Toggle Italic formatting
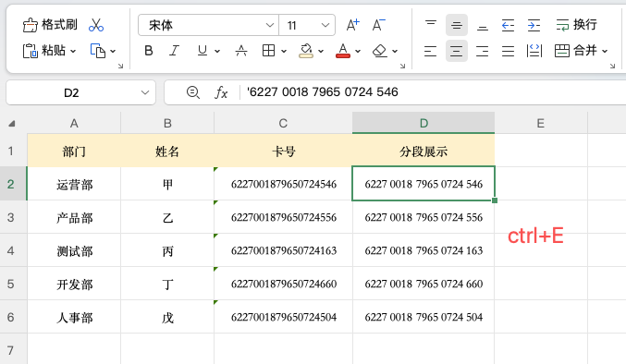626x364 pixels. (x=174, y=51)
